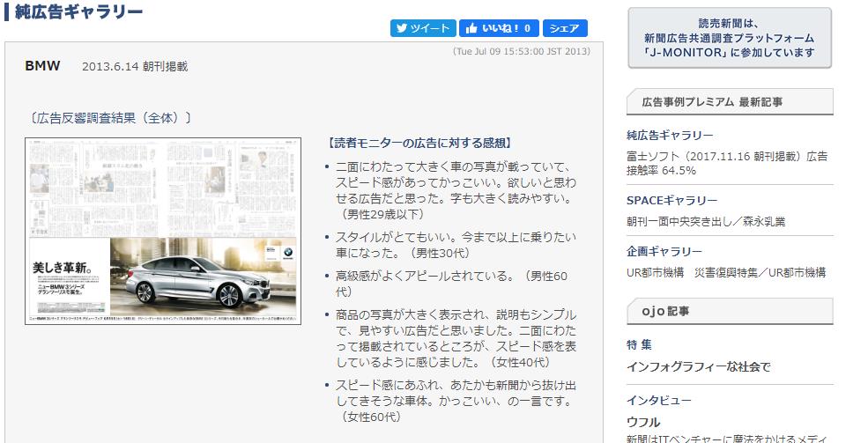Select the comment 高級感がよくアピールされている
The width and height of the screenshot is (868, 443).
coord(451,284)
